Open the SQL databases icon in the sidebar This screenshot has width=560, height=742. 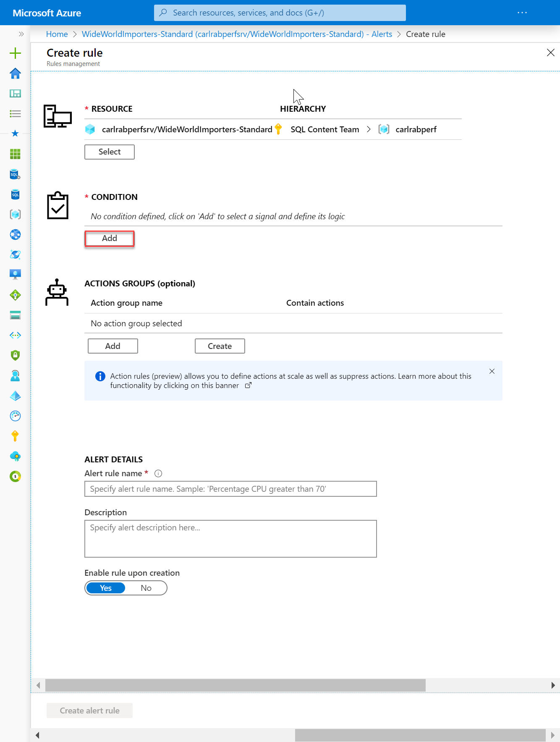pos(15,194)
